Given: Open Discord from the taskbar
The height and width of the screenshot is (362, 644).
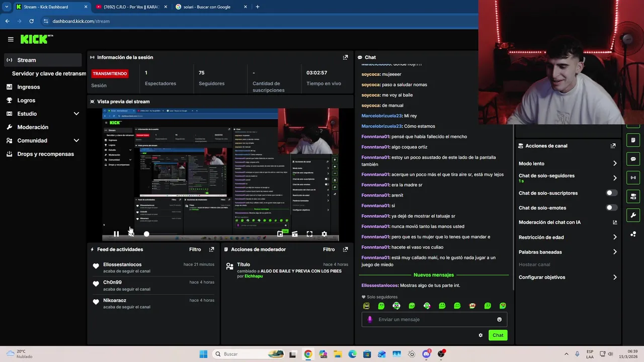Looking at the screenshot, I should pyautogui.click(x=427, y=354).
